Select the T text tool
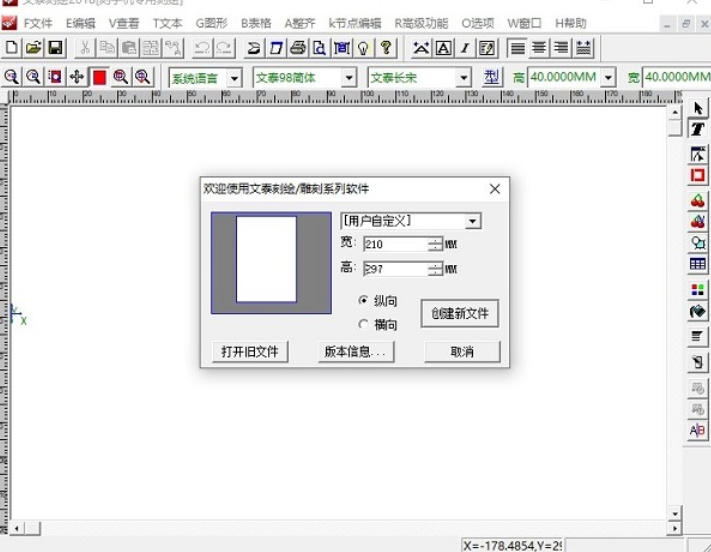This screenshot has width=711, height=552. coord(698,129)
